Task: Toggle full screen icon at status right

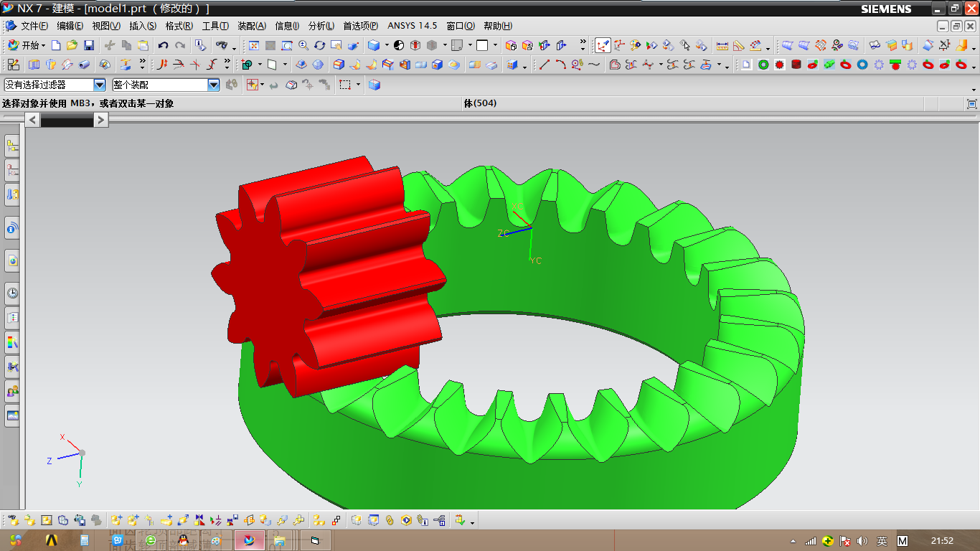Action: click(972, 104)
